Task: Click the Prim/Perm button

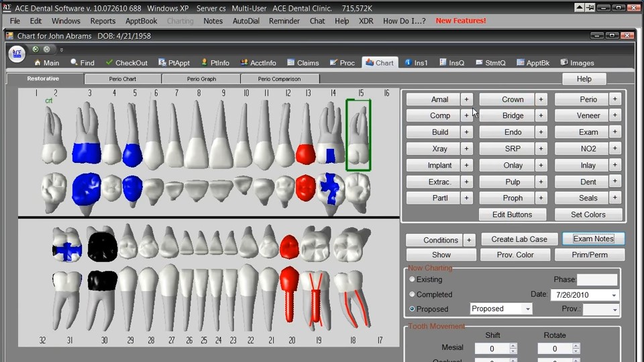Action: (590, 255)
